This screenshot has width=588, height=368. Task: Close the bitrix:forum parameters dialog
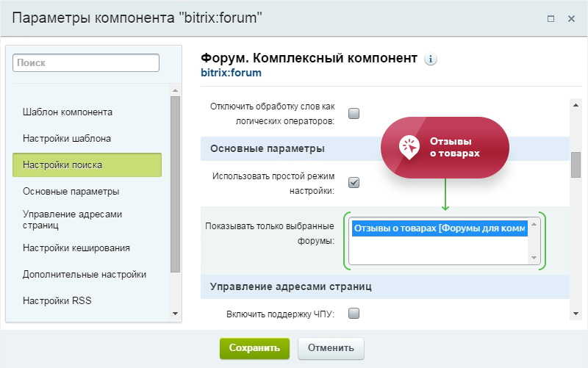click(x=572, y=18)
